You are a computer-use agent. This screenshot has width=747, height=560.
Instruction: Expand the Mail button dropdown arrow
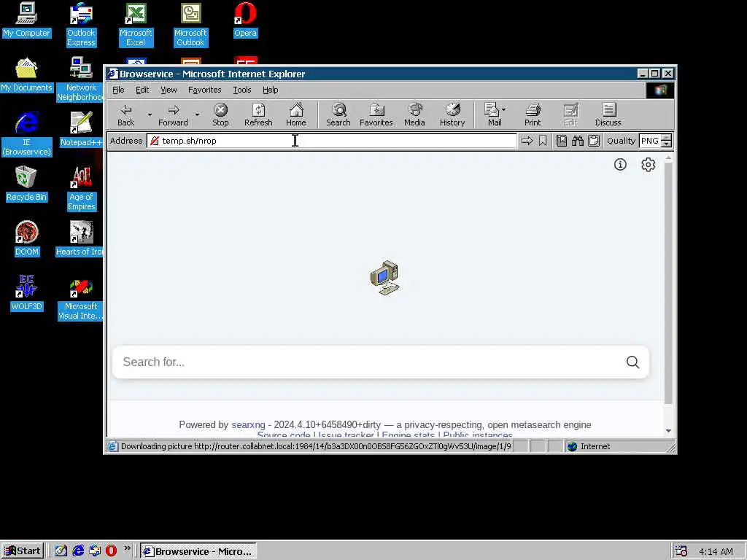[504, 109]
